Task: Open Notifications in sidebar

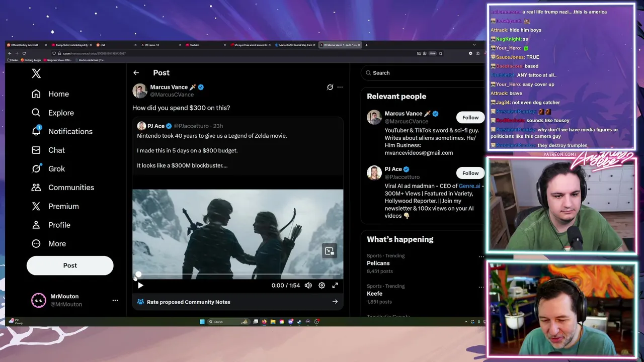Action: (62, 131)
